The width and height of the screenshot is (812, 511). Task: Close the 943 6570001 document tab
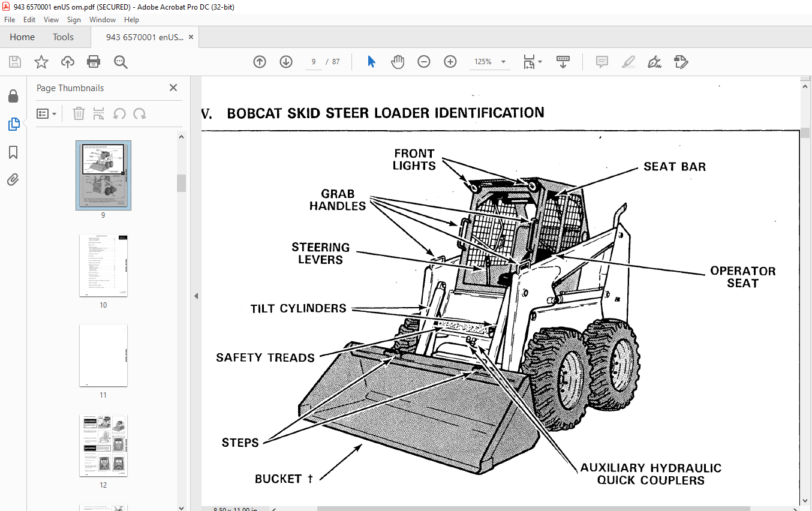(x=191, y=37)
